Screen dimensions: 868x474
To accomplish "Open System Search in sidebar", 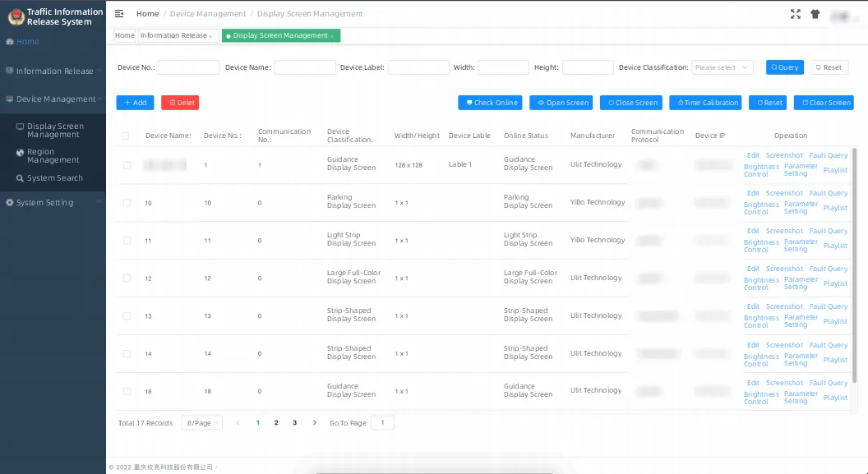I will tap(55, 178).
